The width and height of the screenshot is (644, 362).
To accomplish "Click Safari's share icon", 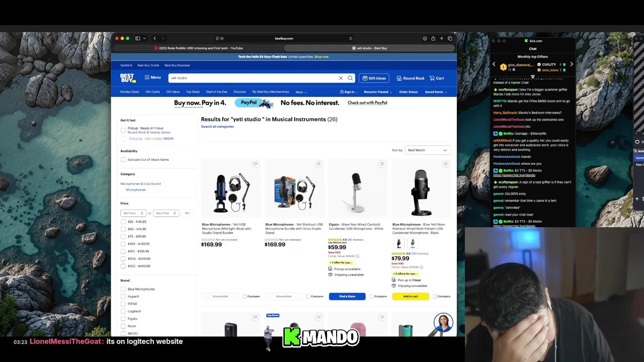I will 433,38.
